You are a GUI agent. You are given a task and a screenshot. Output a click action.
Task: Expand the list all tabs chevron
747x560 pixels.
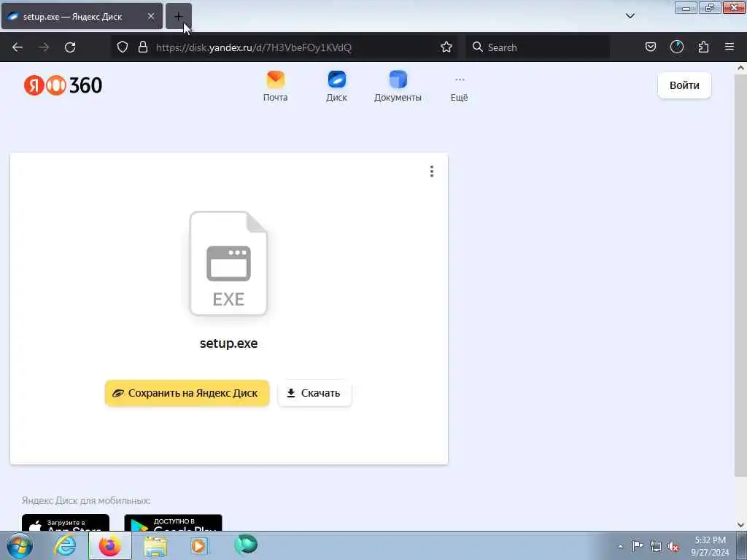pyautogui.click(x=630, y=16)
